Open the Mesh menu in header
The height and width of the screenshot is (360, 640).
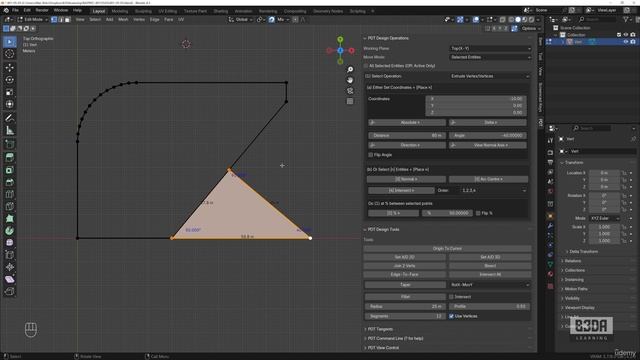tap(123, 19)
